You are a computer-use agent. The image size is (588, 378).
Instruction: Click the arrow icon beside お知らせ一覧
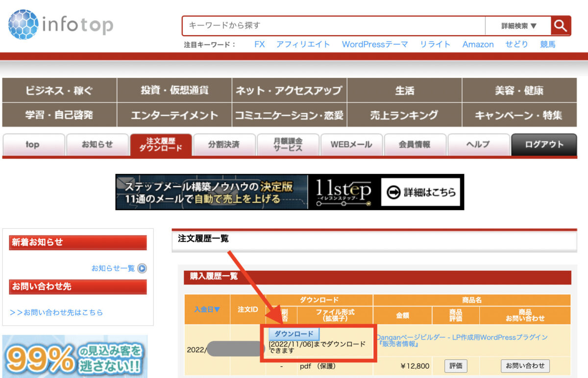coord(142,268)
